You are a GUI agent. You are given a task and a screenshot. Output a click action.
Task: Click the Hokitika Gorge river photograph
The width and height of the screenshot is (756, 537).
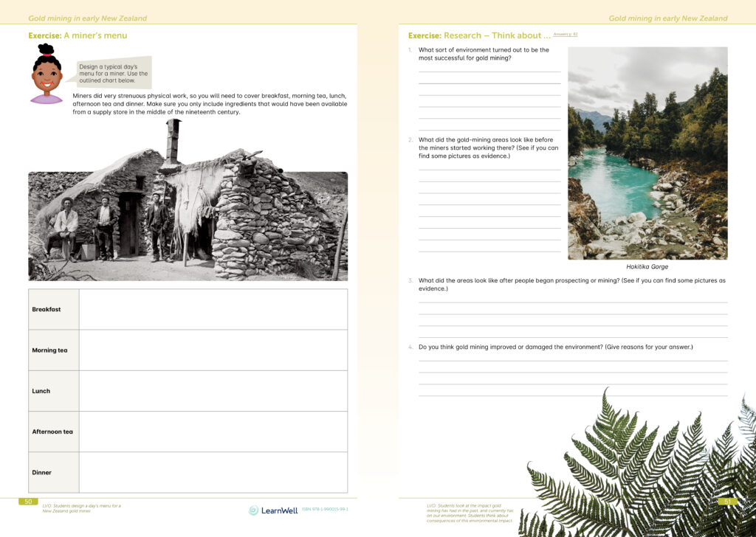[x=647, y=153]
